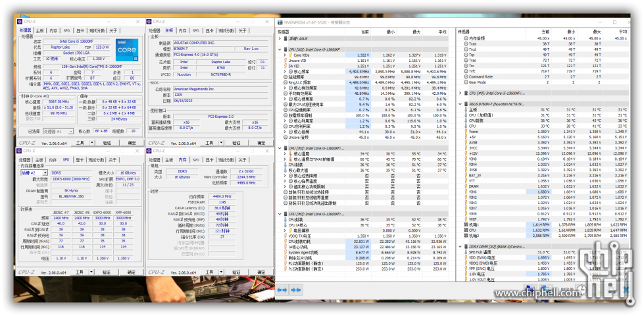Click the fan icon beside 机箱1 in HWiNFO
Screen dimensions: 644x316
click(466, 224)
